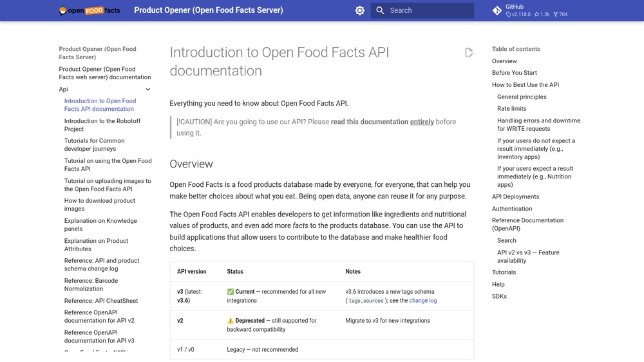Collapse the Api navigation section chevron

148,89
